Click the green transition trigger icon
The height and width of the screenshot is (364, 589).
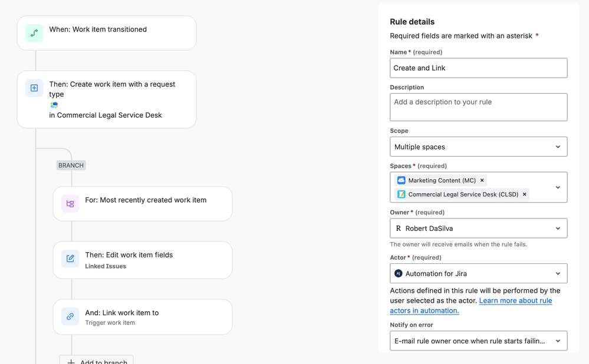(34, 33)
